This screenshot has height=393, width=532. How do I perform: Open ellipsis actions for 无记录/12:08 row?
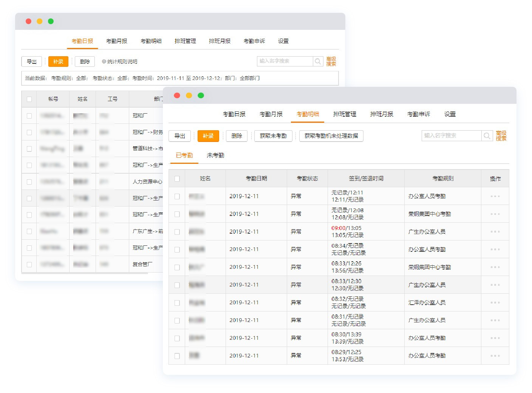495,214
